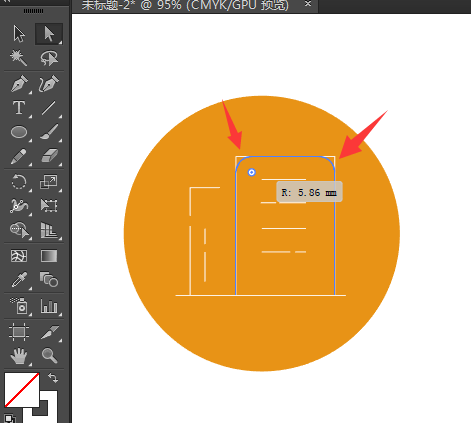
Task: Select the Mesh tool
Action: tap(19, 256)
